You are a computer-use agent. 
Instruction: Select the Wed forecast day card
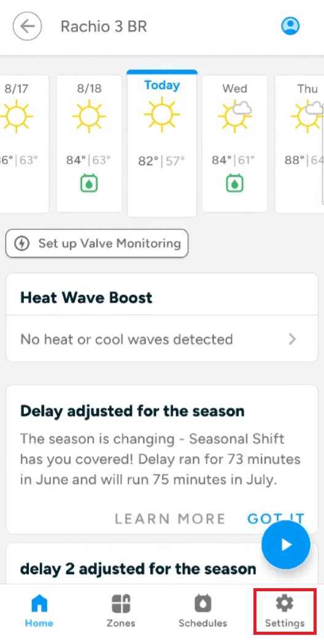point(235,144)
